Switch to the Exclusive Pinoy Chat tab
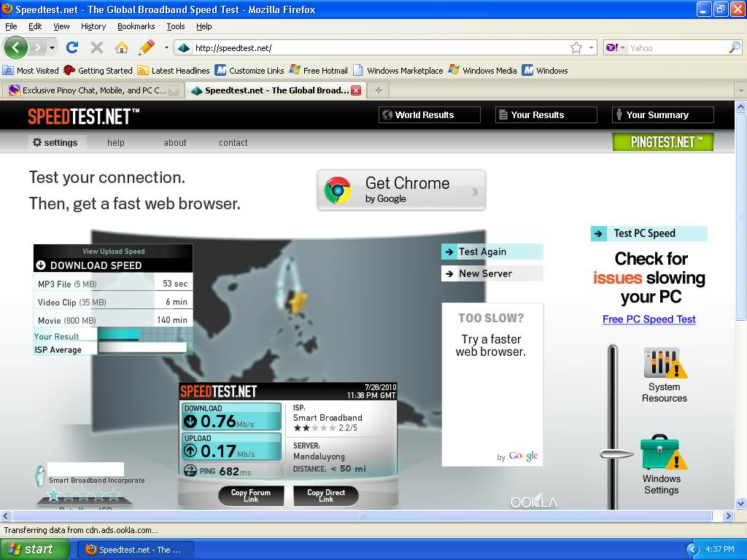Image resolution: width=747 pixels, height=560 pixels. coord(88,90)
